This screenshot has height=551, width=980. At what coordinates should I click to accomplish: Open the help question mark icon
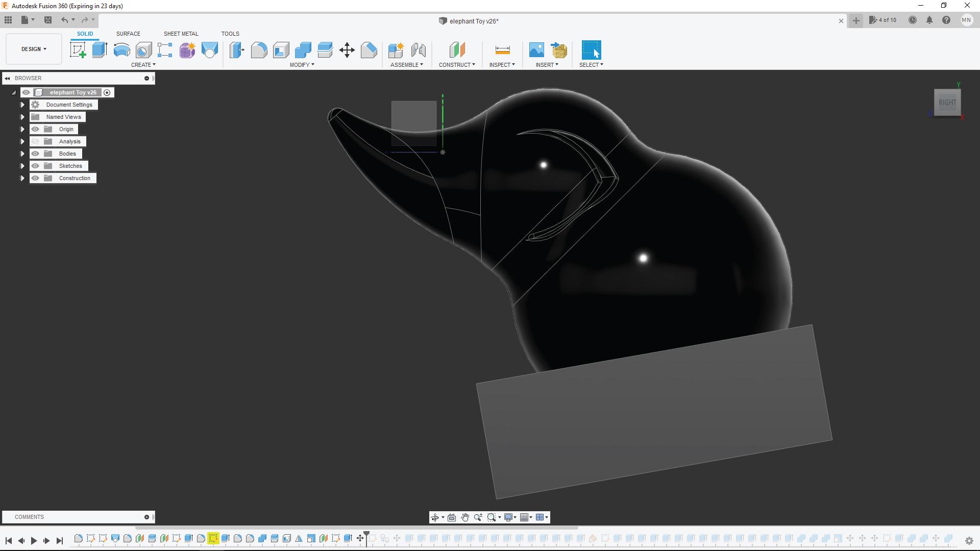pyautogui.click(x=946, y=20)
